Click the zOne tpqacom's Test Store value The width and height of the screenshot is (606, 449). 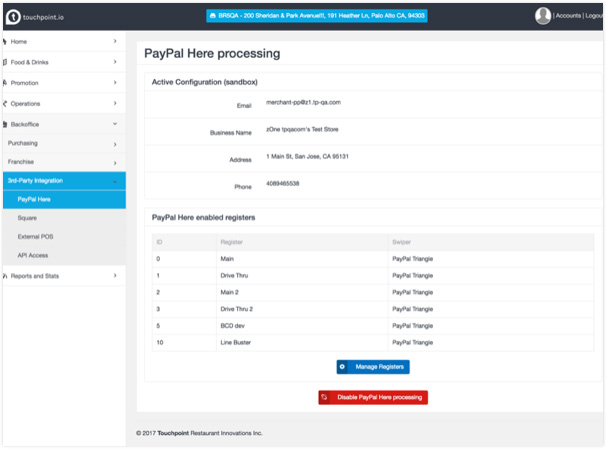(302, 129)
